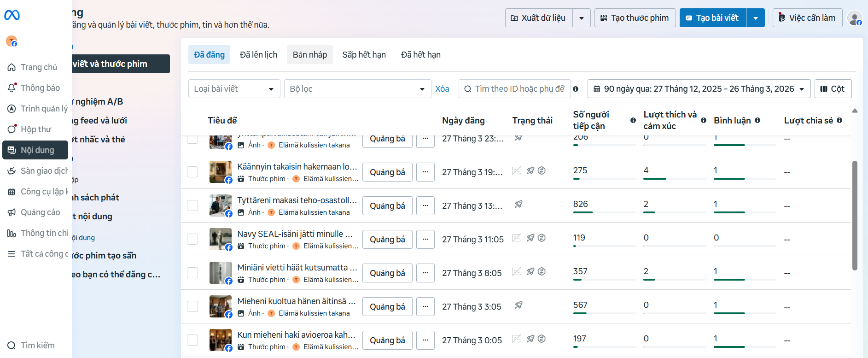
Task: Switch to Bản nháp tab
Action: [x=309, y=55]
